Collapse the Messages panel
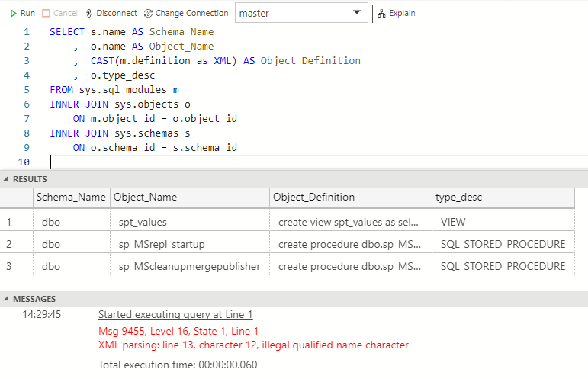The height and width of the screenshot is (379, 588). (x=7, y=300)
